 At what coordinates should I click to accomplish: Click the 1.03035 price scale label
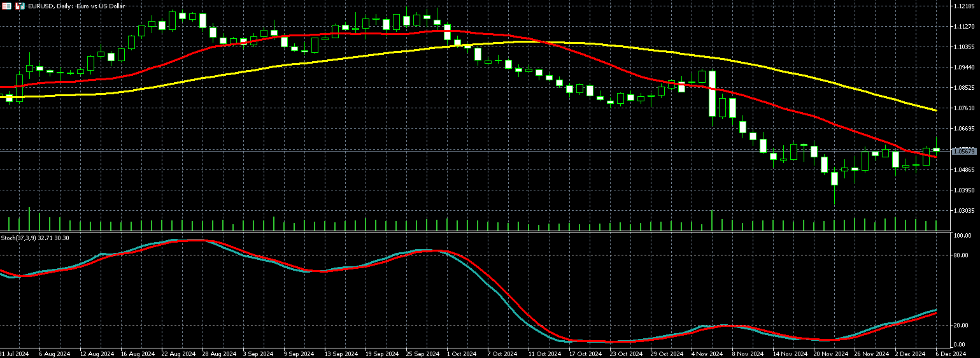click(965, 210)
